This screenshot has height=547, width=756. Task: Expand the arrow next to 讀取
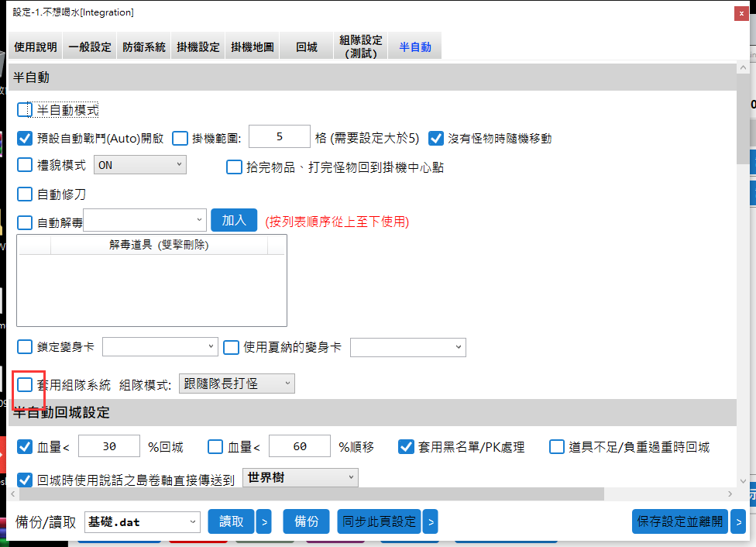(x=263, y=521)
